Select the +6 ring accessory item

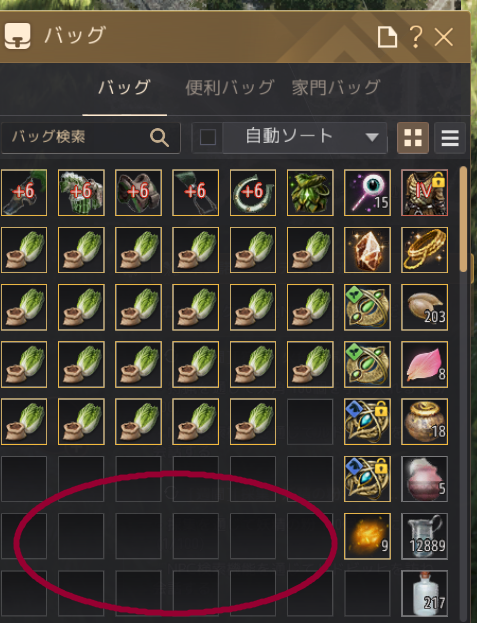(x=253, y=193)
